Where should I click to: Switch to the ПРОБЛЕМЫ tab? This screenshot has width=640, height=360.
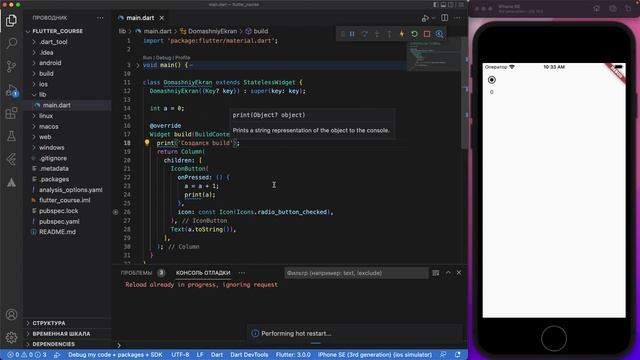coord(136,273)
